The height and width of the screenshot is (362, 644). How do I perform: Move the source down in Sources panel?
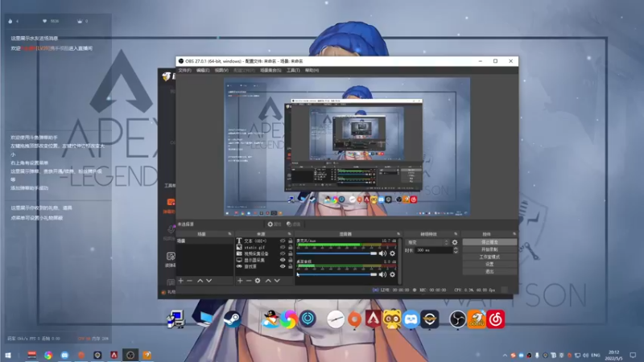coord(277,281)
